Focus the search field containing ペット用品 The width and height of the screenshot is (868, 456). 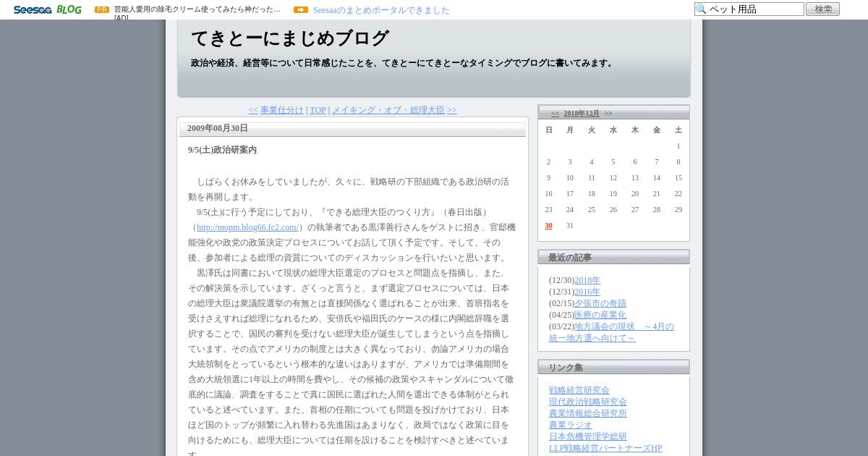(749, 9)
